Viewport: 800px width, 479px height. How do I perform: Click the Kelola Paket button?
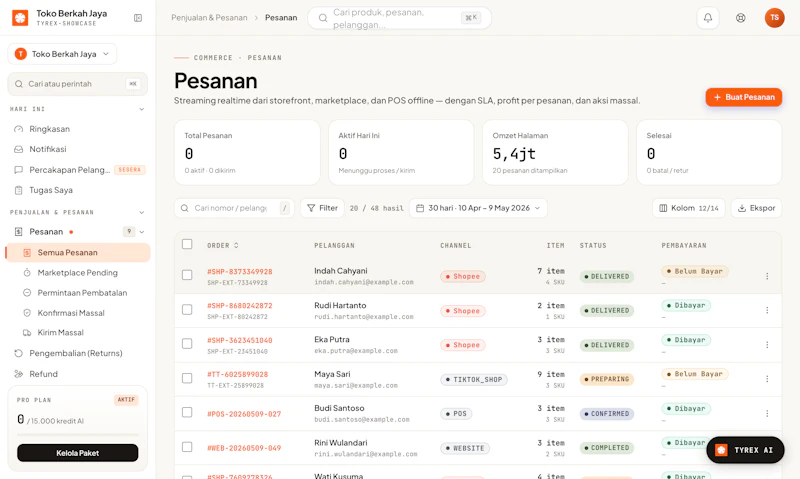pyautogui.click(x=78, y=453)
